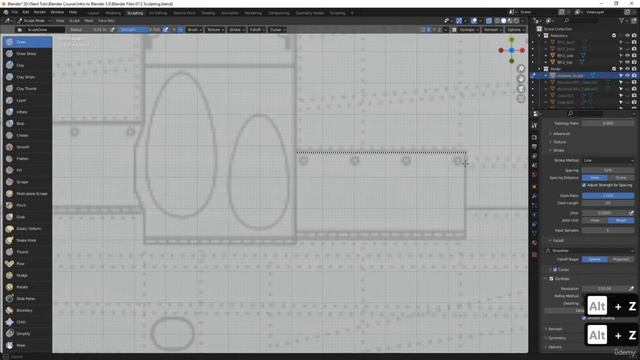Hide the Reference collection with its eye icon
Viewport: 640px width, 360px height.
pos(627,36)
